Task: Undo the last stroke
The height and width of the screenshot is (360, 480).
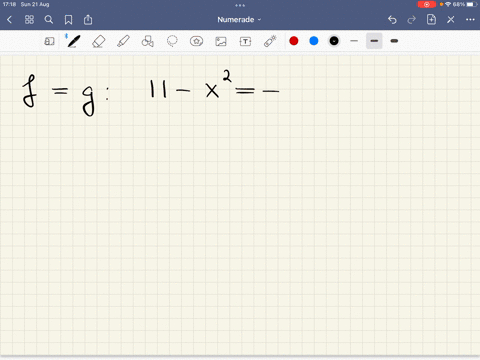Action: click(392, 20)
